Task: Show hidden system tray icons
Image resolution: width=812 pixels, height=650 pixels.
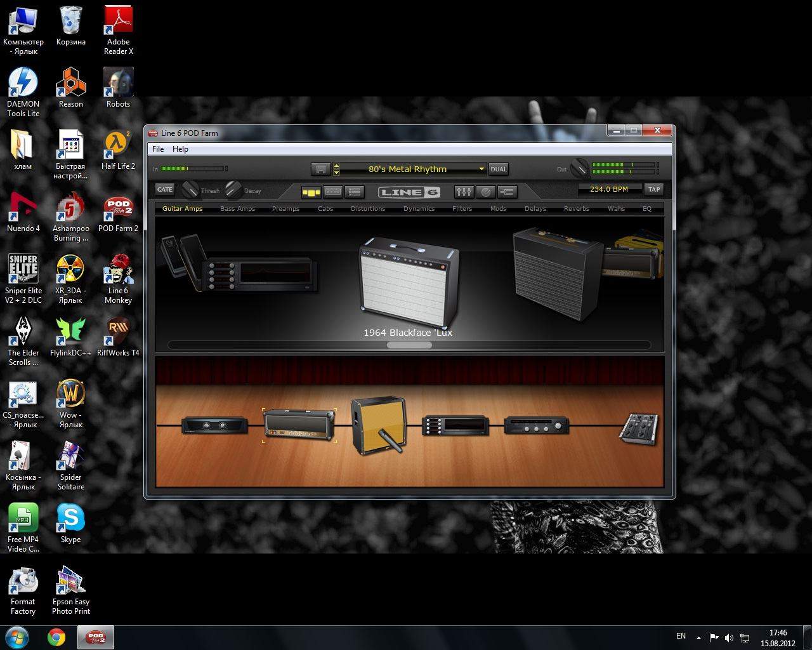Action: pyautogui.click(x=698, y=637)
